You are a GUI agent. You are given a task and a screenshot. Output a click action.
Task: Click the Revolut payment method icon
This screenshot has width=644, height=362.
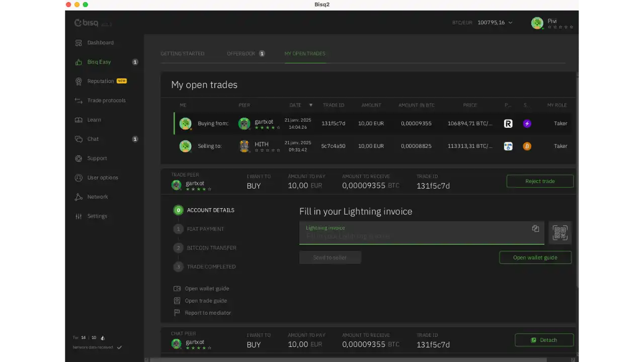pyautogui.click(x=508, y=123)
